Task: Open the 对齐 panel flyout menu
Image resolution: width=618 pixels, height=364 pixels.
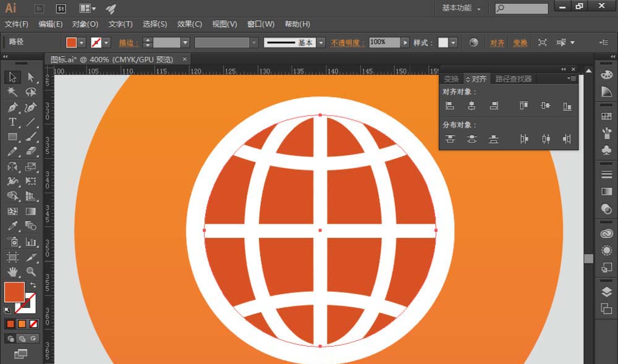Action: point(572,78)
